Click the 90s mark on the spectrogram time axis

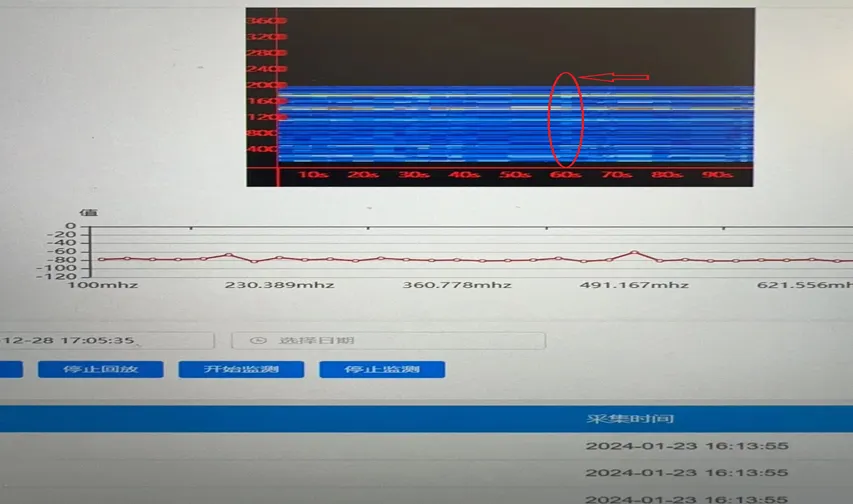pyautogui.click(x=717, y=175)
